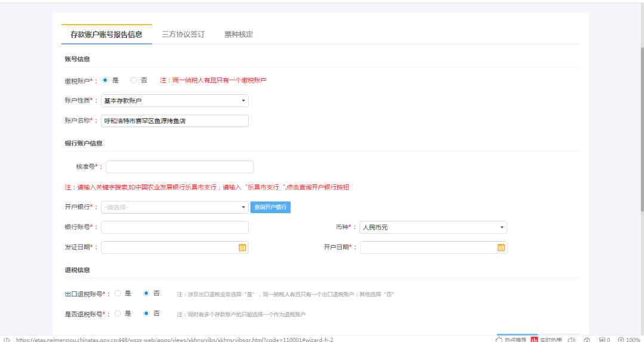This screenshot has height=342, width=644.
Task: Click into the 银行账号 input field
Action: coord(175,227)
